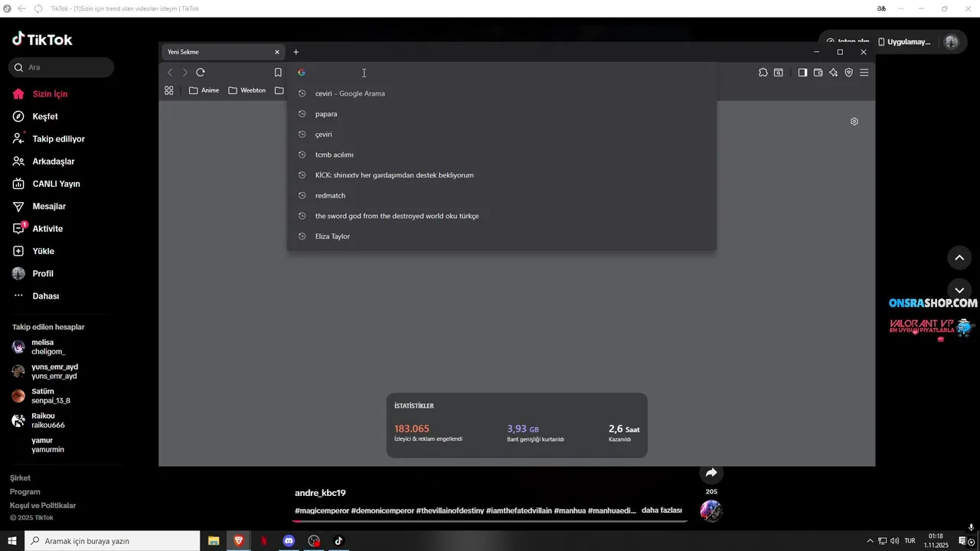Select the 'papara' history suggestion
The width and height of the screenshot is (980, 551).
coord(501,114)
